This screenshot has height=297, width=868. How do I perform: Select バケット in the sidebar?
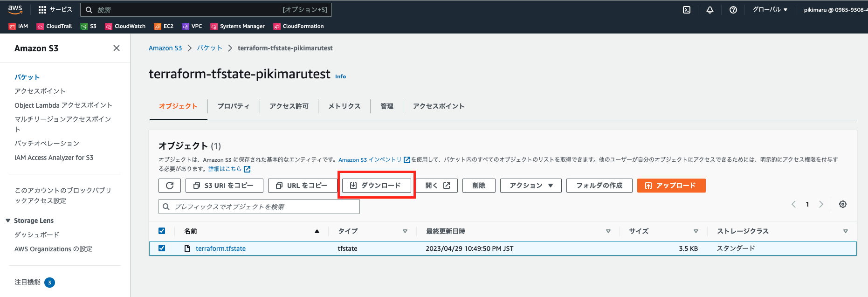tap(27, 77)
